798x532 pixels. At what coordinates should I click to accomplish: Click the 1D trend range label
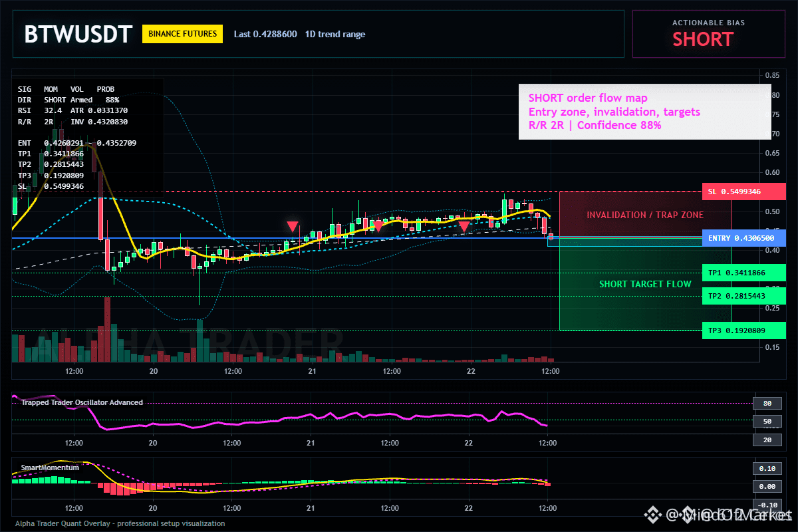[335, 34]
